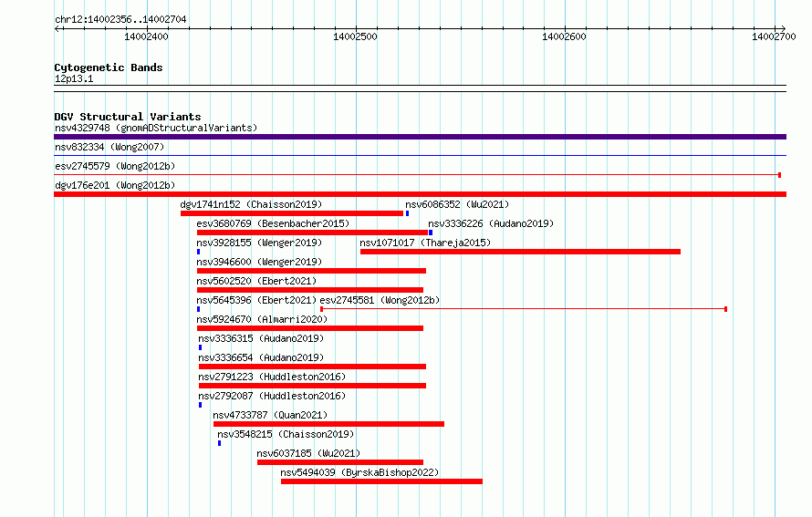Click the Cytogenetic Bands track title
This screenshot has width=812, height=517.
click(109, 67)
